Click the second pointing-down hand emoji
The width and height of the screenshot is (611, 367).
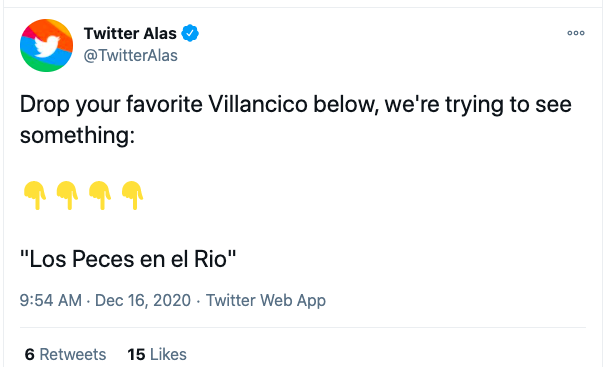coord(67,195)
